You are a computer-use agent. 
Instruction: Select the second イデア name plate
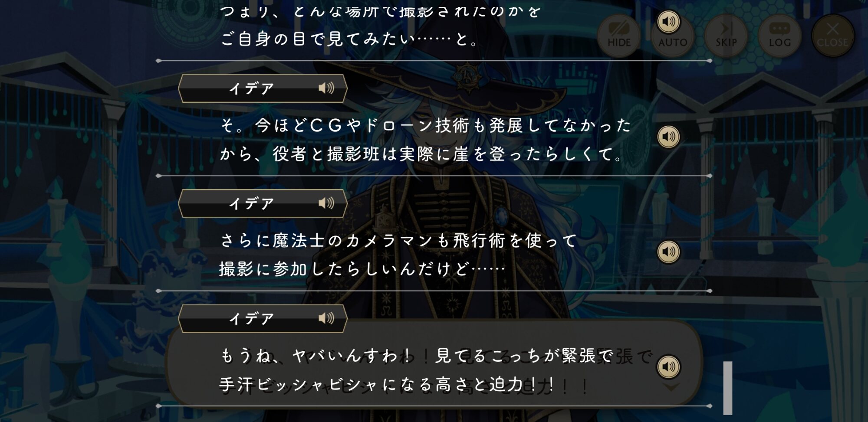tap(263, 203)
